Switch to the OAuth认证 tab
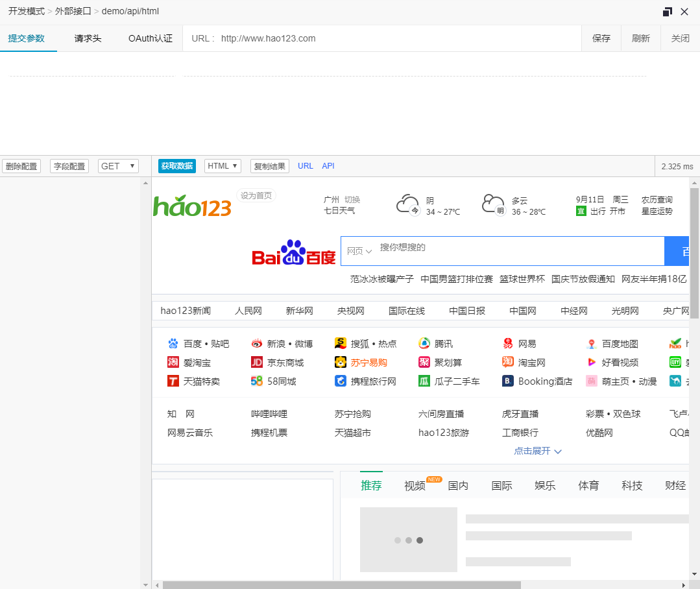Screen dimensions: 700x589 pyautogui.click(x=151, y=38)
